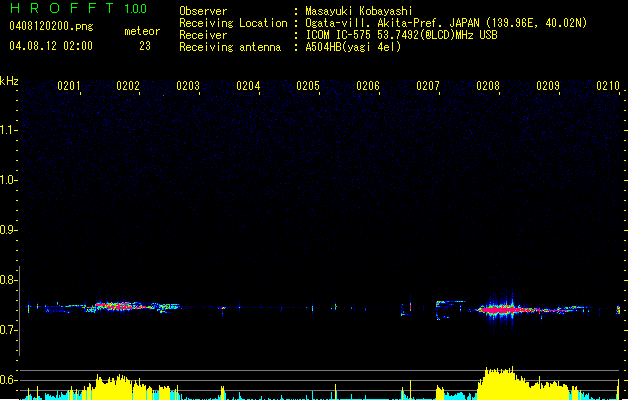The height and width of the screenshot is (400, 629).
Task: Click the Observer label
Action: click(203, 11)
